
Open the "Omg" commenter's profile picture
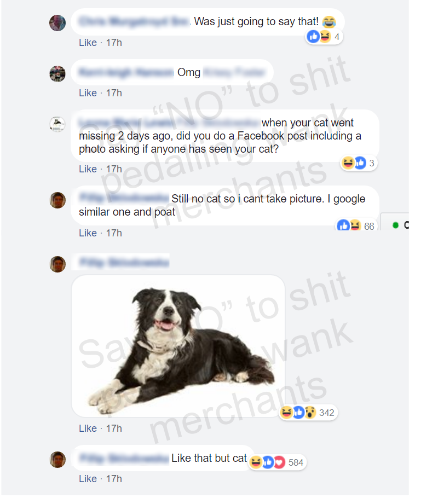coord(57,74)
